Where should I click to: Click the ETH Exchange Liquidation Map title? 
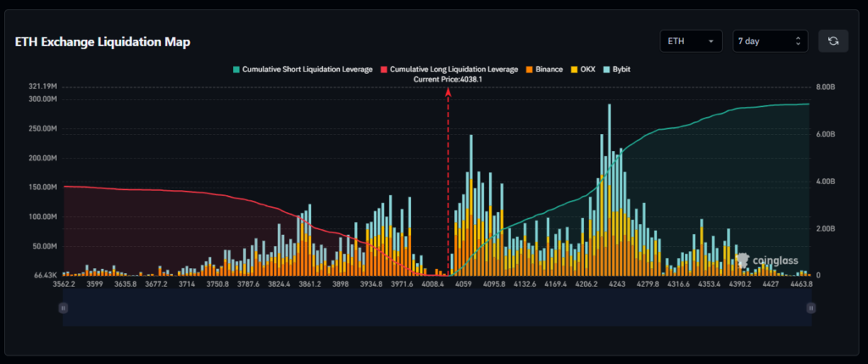coord(103,42)
